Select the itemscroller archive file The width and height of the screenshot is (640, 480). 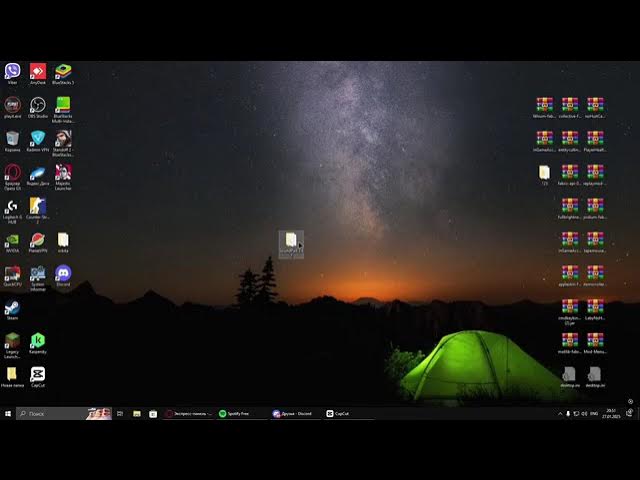pos(595,276)
